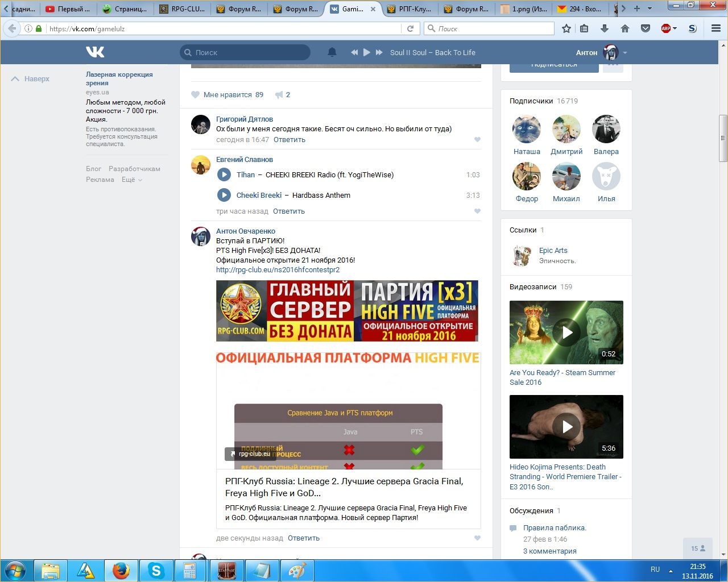Expand the Ещё menu in left sidebar
Viewport: 728px width, 582px height.
tap(131, 180)
